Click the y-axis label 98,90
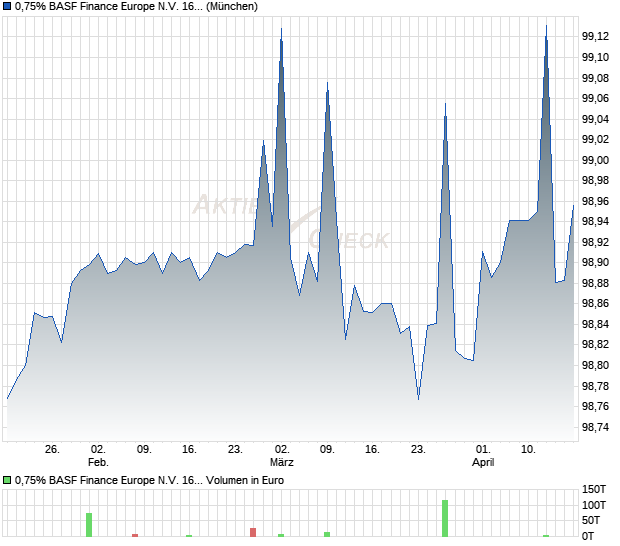Viewport: 620px width, 546px height. point(595,263)
